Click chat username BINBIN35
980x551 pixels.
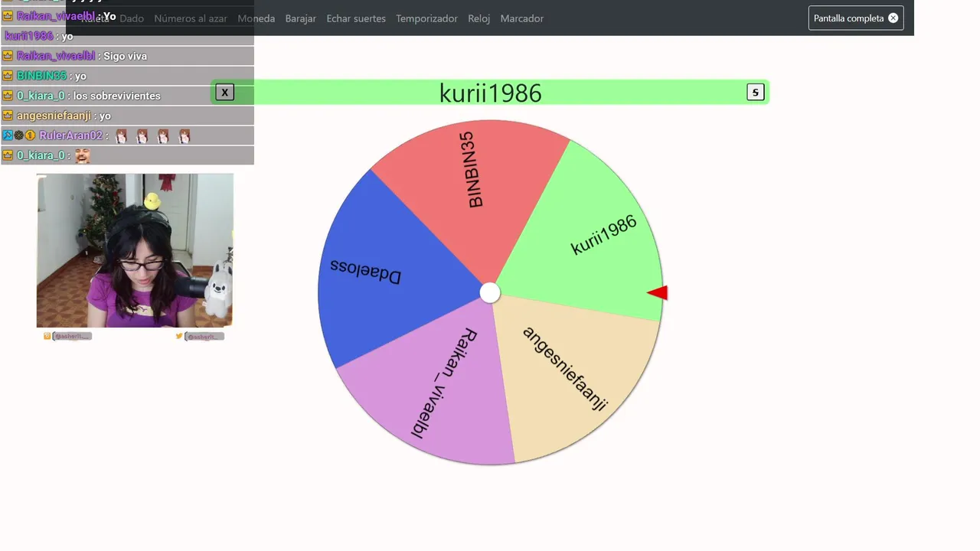coord(41,76)
